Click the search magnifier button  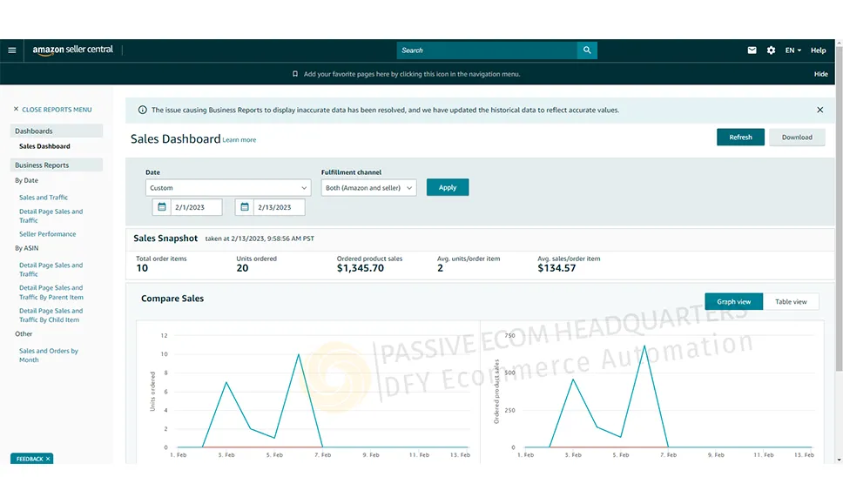587,50
